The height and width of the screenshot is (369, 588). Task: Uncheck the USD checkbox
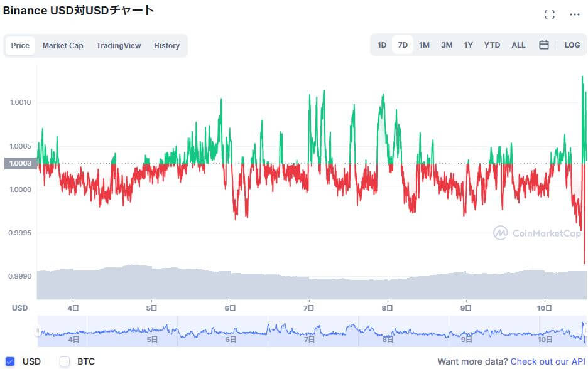click(10, 361)
